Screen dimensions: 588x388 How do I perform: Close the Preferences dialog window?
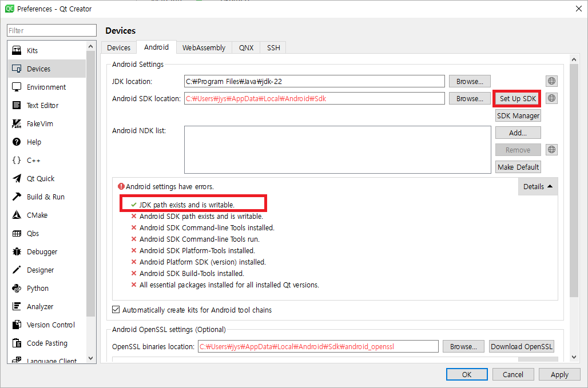pyautogui.click(x=579, y=9)
